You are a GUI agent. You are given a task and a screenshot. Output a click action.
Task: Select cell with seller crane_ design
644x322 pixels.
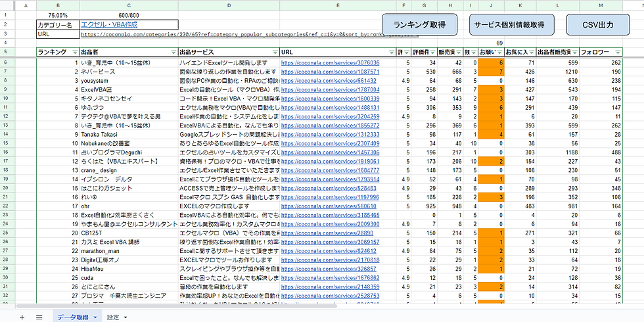tap(129, 170)
